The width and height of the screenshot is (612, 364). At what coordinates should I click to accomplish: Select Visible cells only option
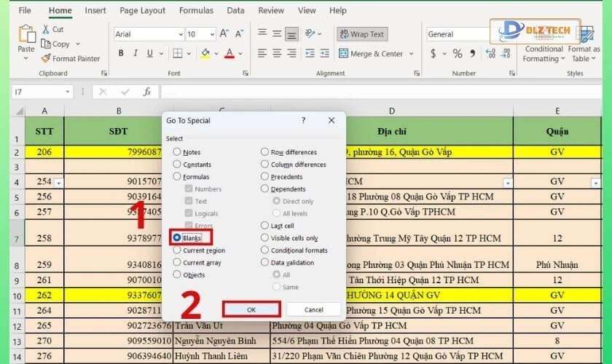[265, 238]
